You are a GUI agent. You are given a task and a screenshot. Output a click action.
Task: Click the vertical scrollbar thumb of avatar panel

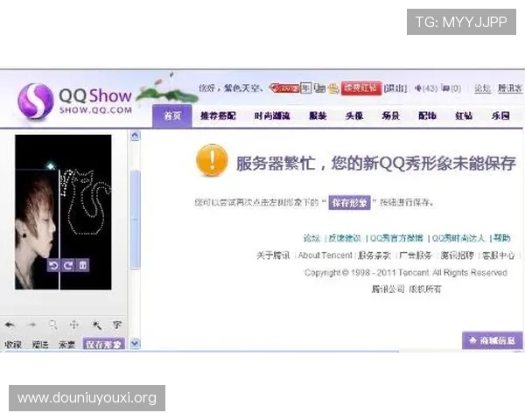(x=135, y=220)
